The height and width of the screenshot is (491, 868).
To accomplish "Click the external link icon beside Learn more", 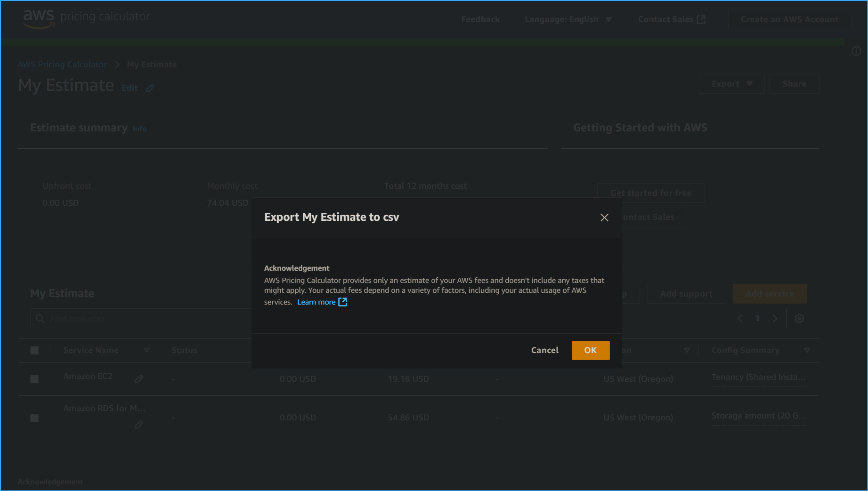I will pos(342,302).
